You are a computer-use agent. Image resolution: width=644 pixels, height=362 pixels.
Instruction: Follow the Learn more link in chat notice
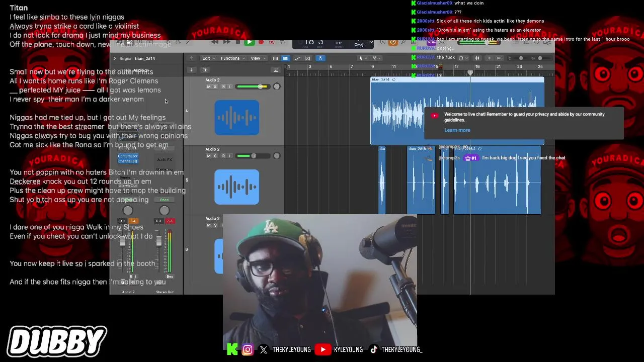[x=457, y=130]
